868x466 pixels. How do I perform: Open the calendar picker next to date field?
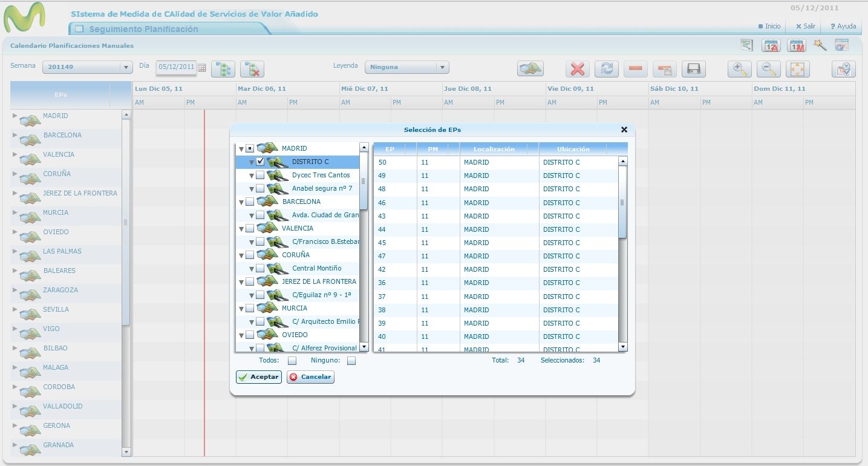click(x=202, y=68)
